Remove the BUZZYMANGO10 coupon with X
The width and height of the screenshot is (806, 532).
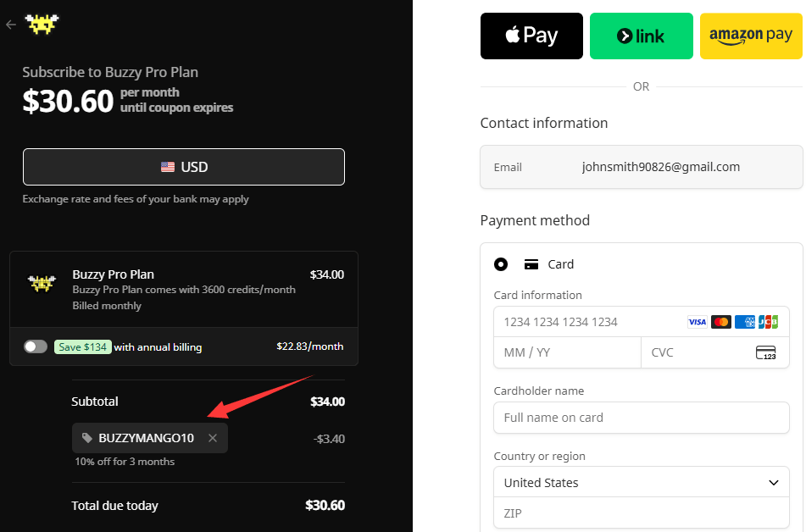(x=213, y=438)
